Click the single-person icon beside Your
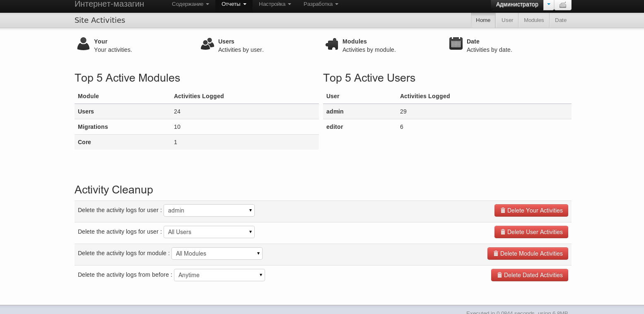644x314 pixels. pyautogui.click(x=83, y=44)
